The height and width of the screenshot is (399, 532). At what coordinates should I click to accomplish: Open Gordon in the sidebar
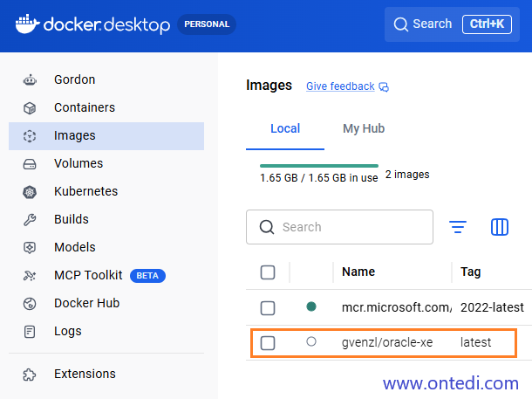(x=106, y=79)
